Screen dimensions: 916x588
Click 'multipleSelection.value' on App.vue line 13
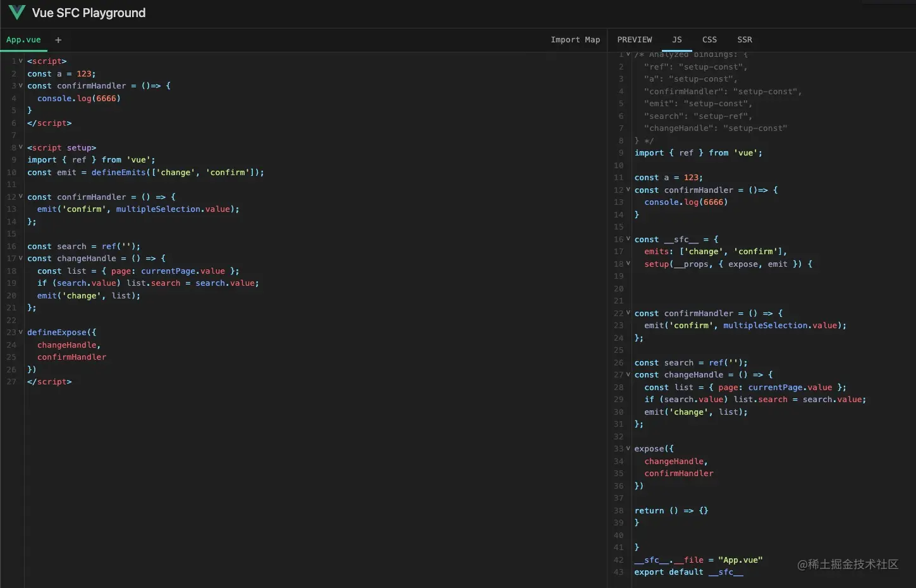pos(173,209)
